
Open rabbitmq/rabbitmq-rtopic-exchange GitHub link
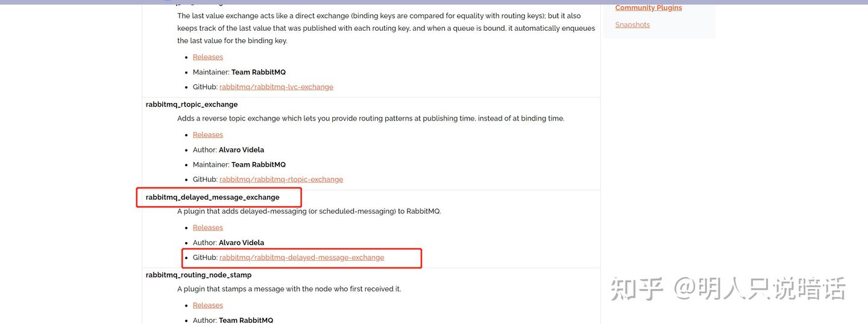[281, 179]
